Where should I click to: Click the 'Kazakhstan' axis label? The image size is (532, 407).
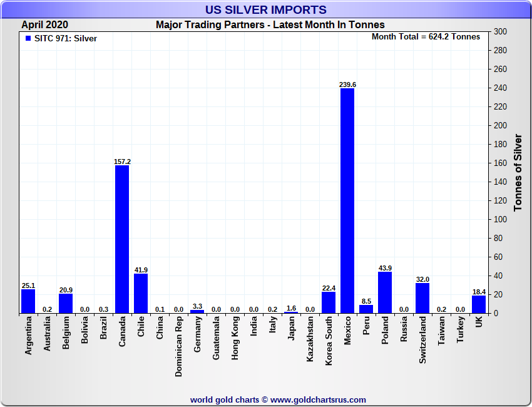[310, 339]
